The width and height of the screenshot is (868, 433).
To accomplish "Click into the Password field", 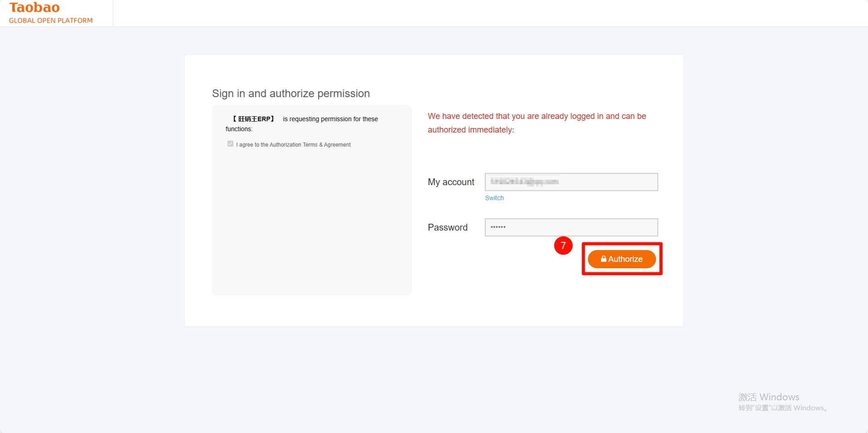I will click(x=571, y=227).
